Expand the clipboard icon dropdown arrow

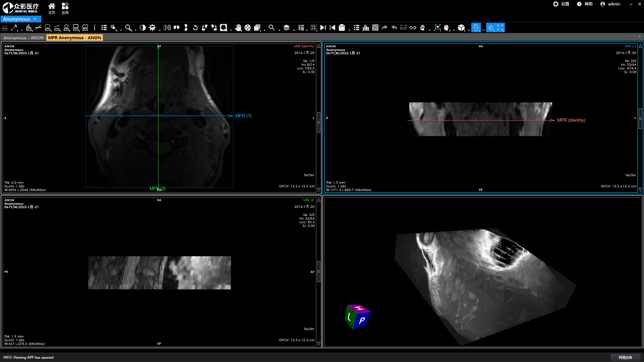(349, 30)
